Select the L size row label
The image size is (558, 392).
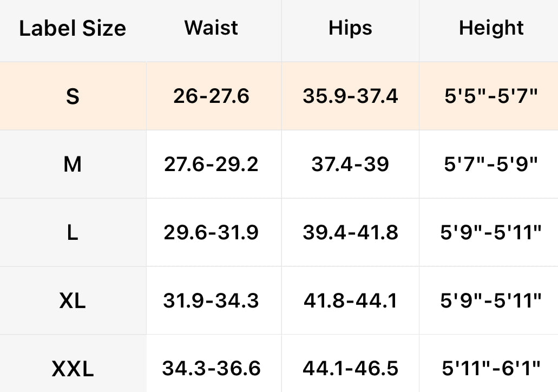pos(73,232)
